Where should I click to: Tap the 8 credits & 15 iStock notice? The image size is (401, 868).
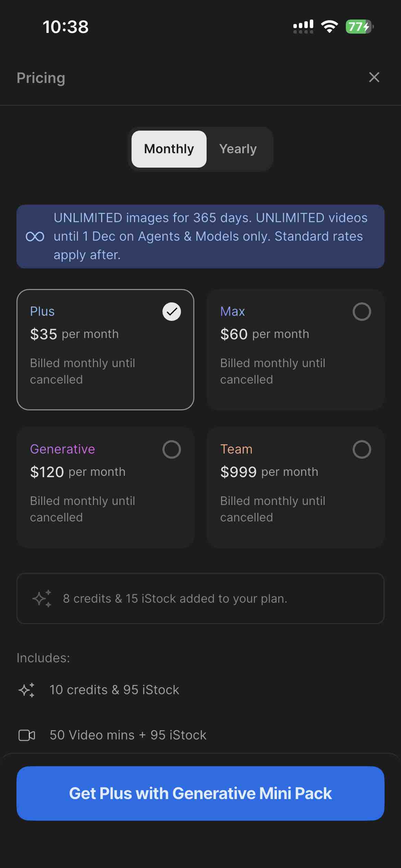point(175,599)
